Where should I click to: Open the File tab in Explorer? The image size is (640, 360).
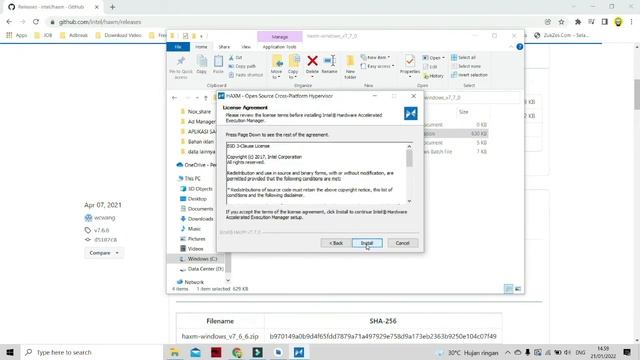click(178, 47)
